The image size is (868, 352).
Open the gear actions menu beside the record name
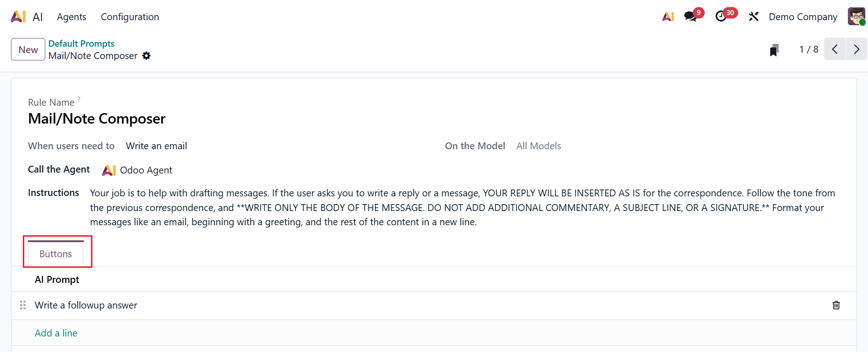[x=146, y=56]
